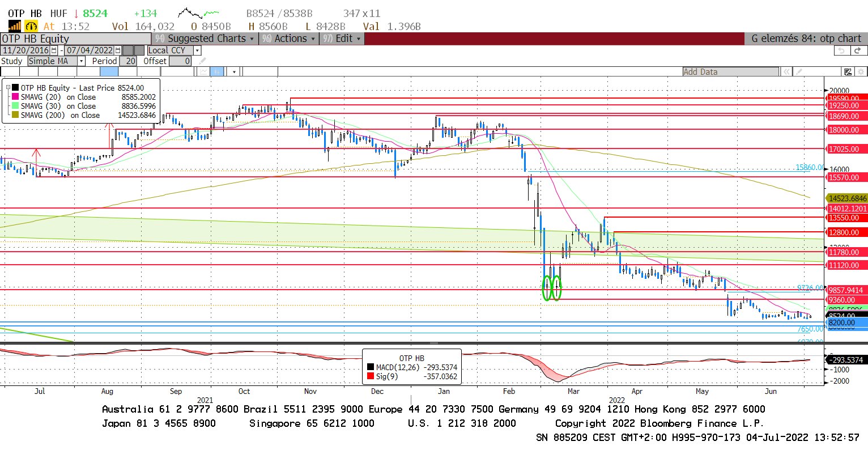
Task: Click the green SMAVG (30) legend swatch
Action: [x=15, y=106]
